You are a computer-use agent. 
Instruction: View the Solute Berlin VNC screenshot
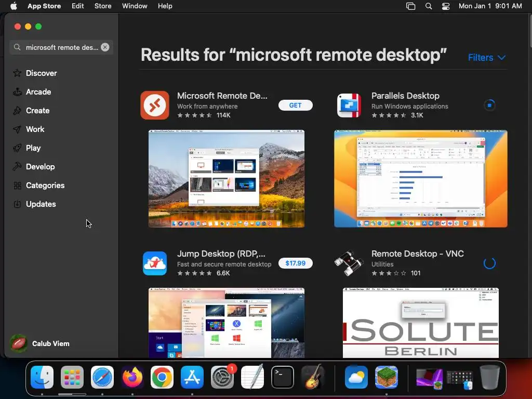point(421,323)
